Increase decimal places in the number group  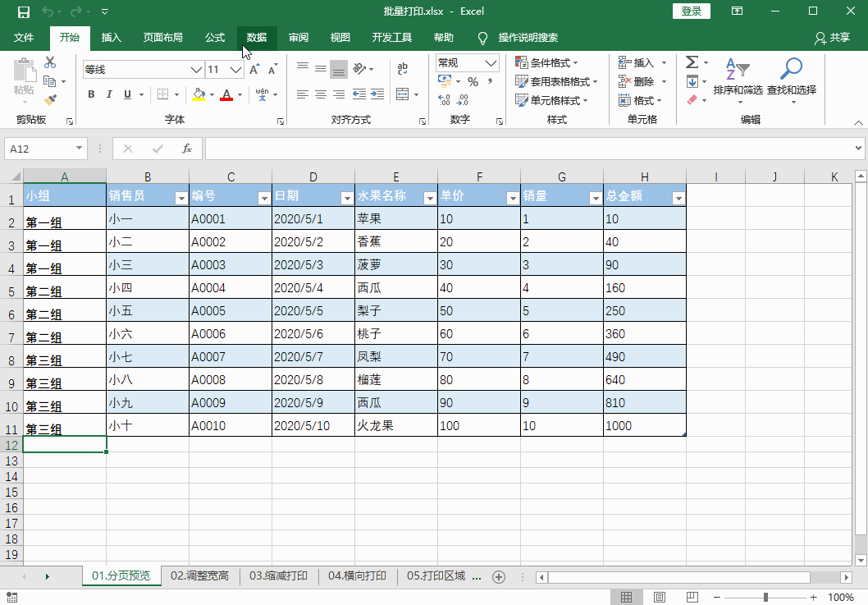point(444,99)
